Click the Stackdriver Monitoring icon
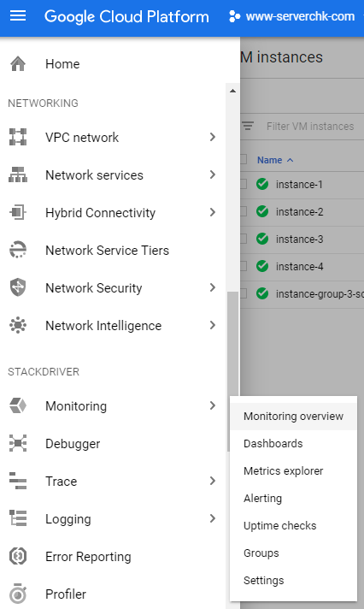364x609 pixels. [18, 405]
